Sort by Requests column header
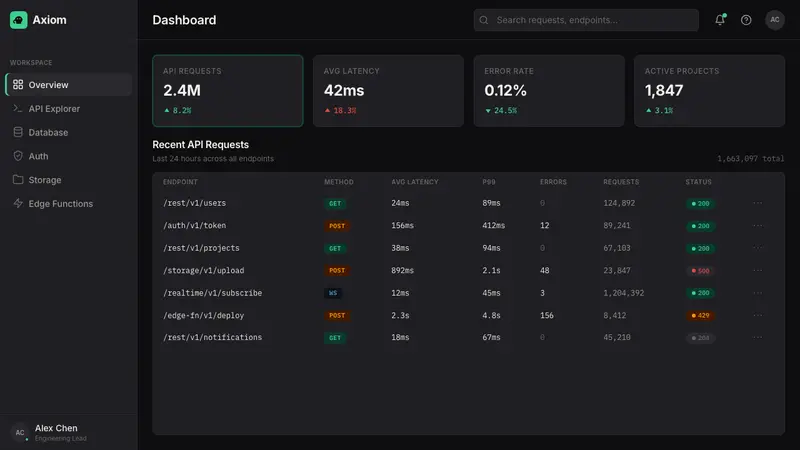The width and height of the screenshot is (800, 450). pos(621,182)
